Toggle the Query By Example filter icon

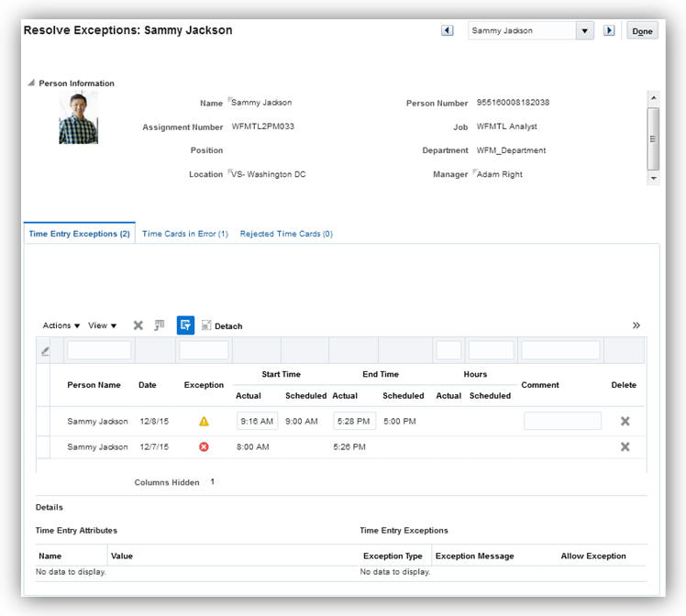click(x=185, y=325)
